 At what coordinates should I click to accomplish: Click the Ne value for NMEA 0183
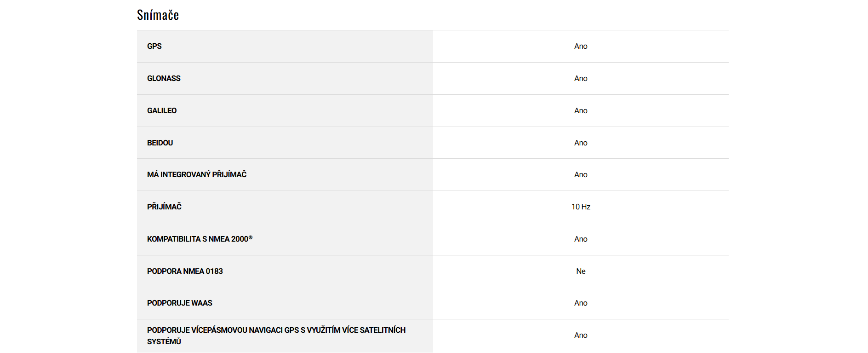(581, 271)
